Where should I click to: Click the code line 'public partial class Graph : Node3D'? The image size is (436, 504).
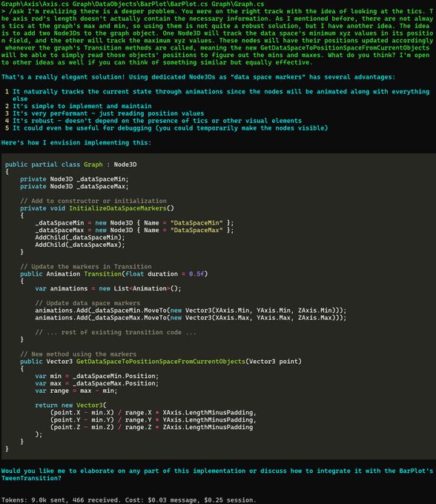tap(70, 165)
